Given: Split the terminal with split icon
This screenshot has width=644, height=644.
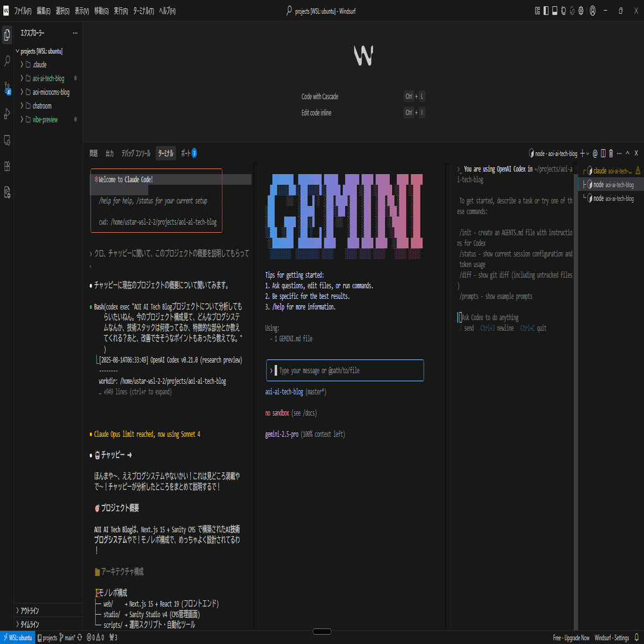Looking at the screenshot, I should tap(603, 153).
